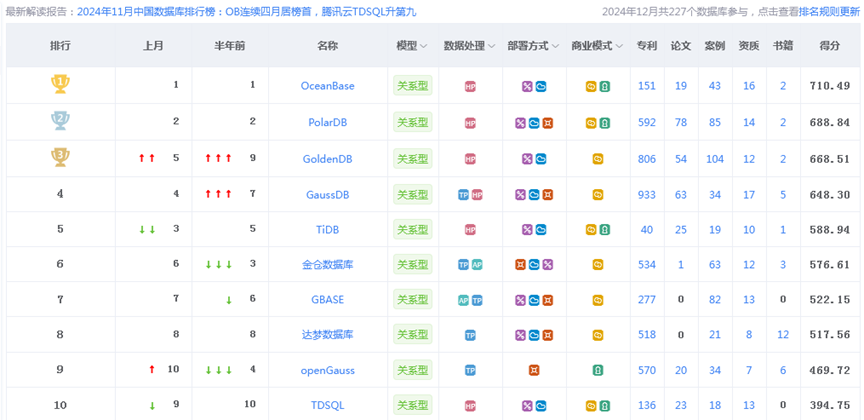The height and width of the screenshot is (420, 864).
Task: Click the orange deployment icon in the openGauss row
Action: 533,370
